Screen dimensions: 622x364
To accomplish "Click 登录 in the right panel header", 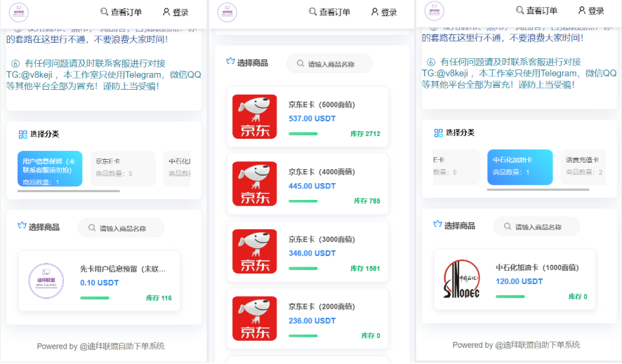I will coord(591,11).
